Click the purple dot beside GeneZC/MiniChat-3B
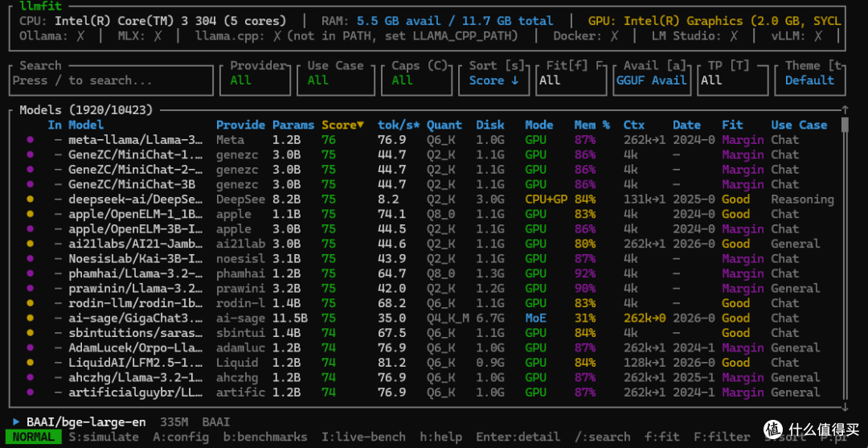Image resolution: width=868 pixels, height=448 pixels. coord(31,184)
